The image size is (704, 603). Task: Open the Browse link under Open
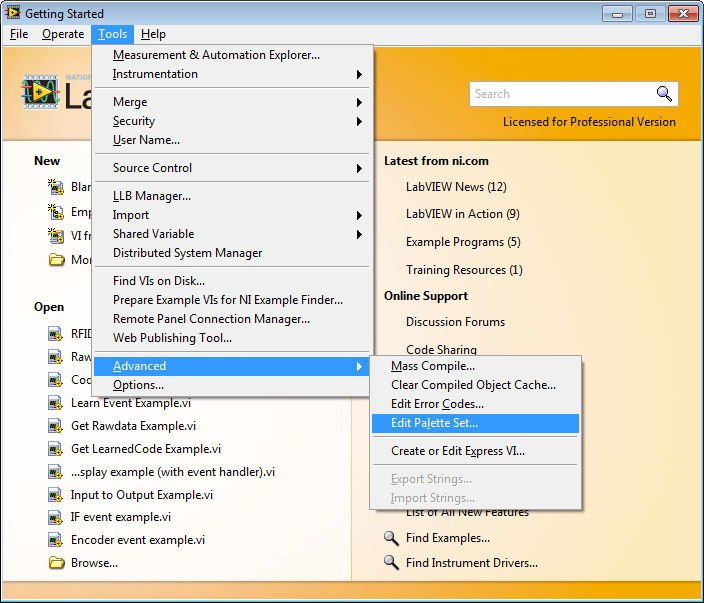coord(94,563)
